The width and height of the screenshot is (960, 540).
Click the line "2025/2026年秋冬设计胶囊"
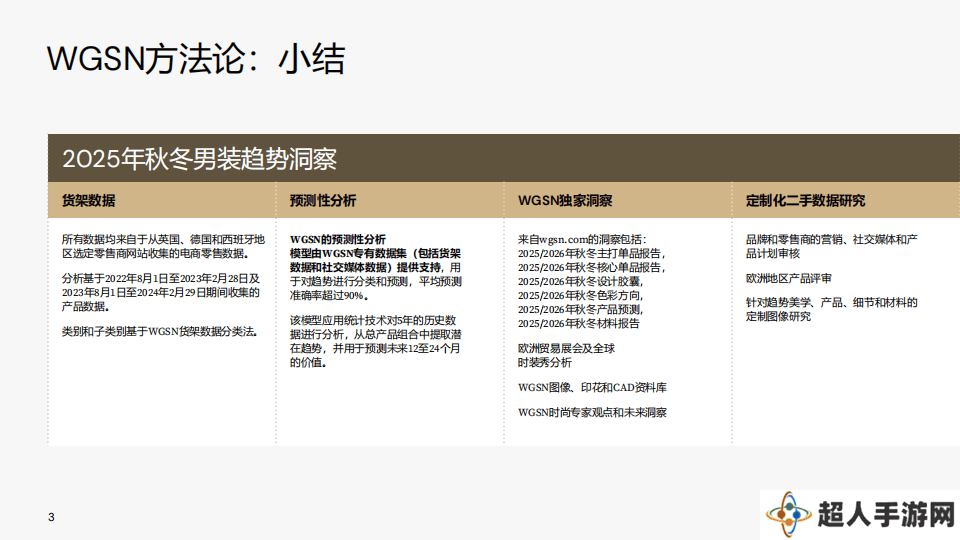point(580,282)
